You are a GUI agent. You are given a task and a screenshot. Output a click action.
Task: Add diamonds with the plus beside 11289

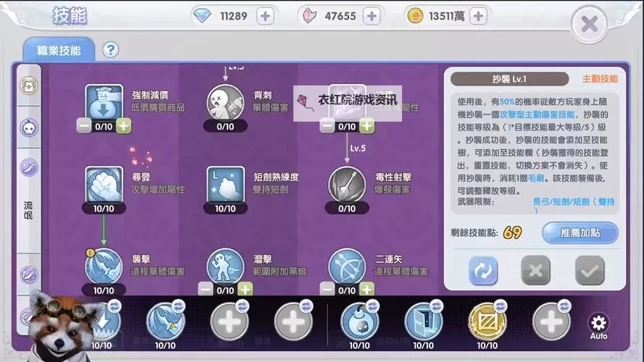(x=265, y=17)
